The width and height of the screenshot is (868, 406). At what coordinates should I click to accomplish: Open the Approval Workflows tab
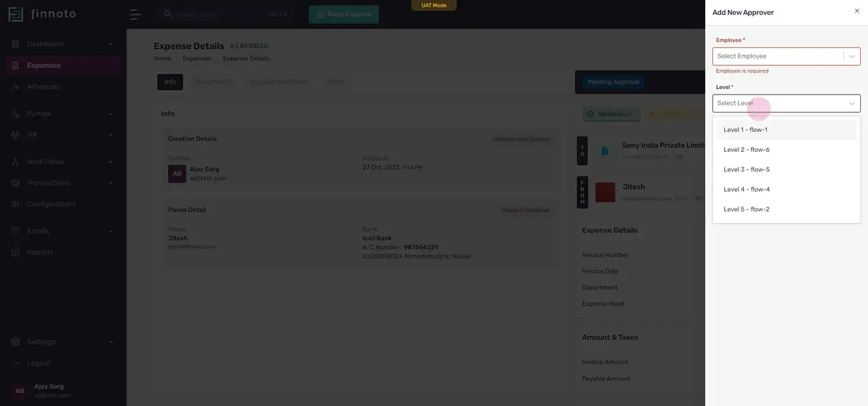[x=278, y=82]
